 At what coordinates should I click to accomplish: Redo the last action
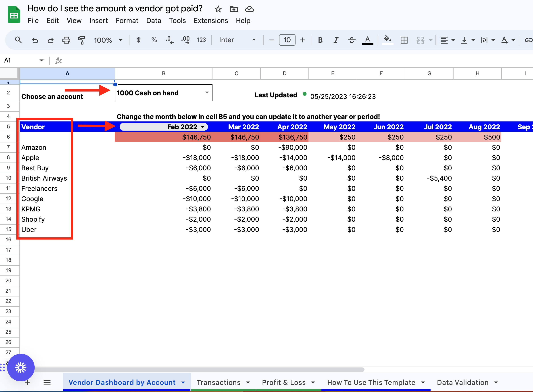[50, 40]
